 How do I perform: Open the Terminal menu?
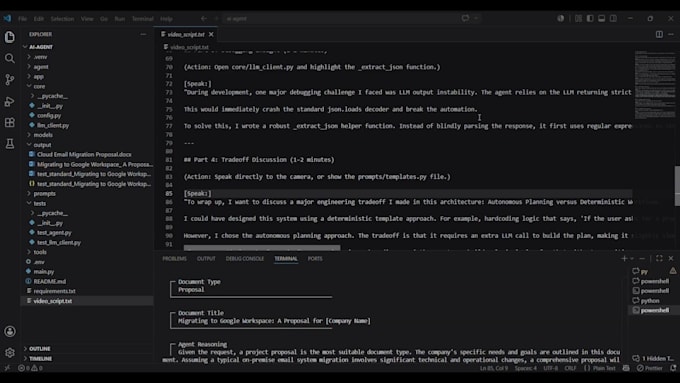pos(143,19)
